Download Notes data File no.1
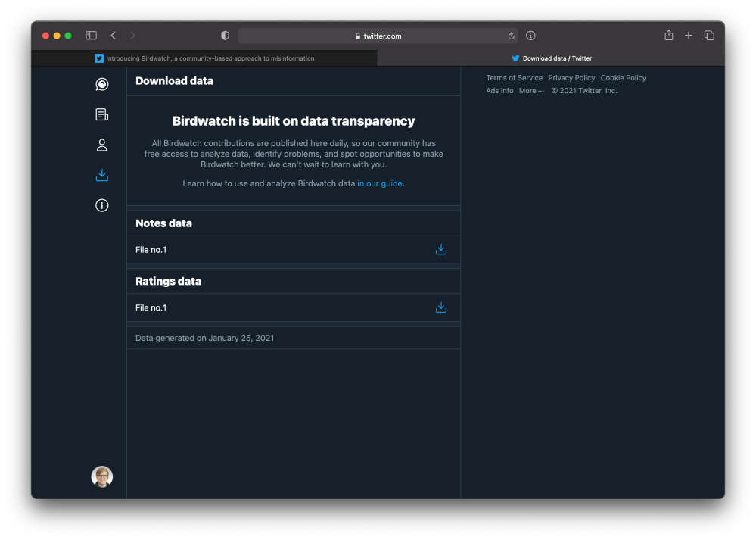This screenshot has height=540, width=756. click(x=441, y=250)
